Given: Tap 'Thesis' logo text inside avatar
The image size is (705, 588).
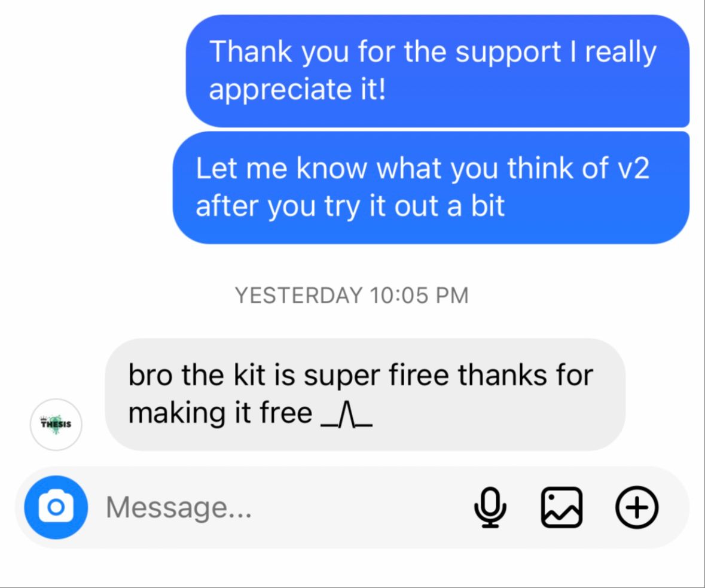Looking at the screenshot, I should pos(56,424).
